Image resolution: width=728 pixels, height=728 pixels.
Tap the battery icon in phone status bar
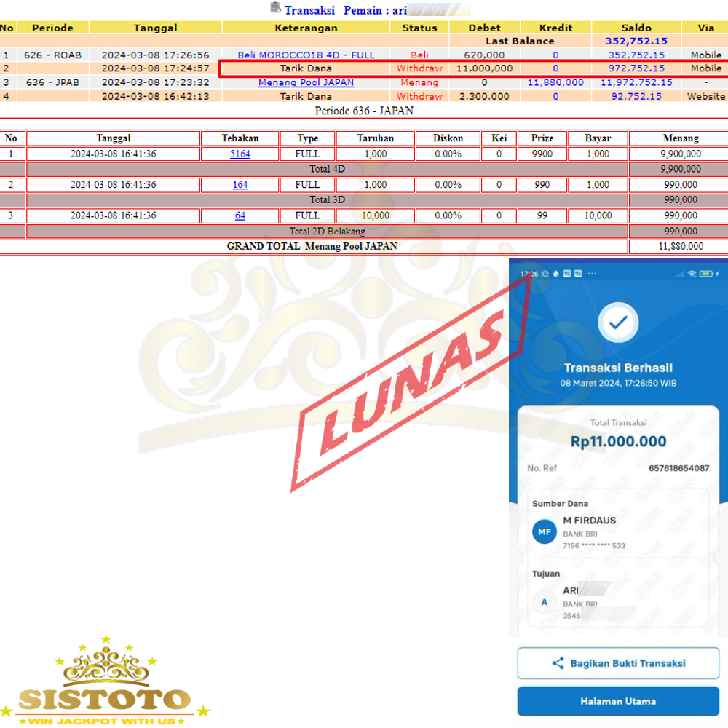[706, 274]
